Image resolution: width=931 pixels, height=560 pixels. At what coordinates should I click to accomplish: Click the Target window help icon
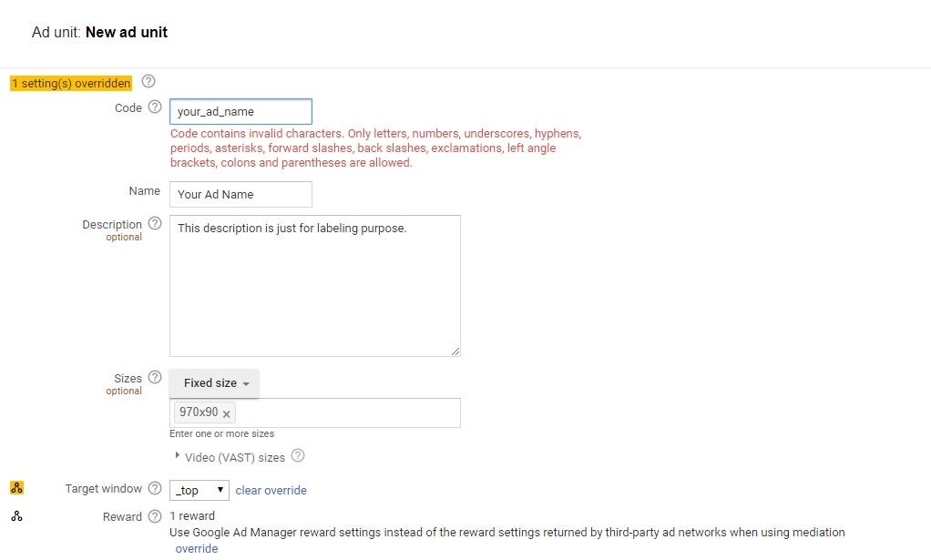point(155,488)
